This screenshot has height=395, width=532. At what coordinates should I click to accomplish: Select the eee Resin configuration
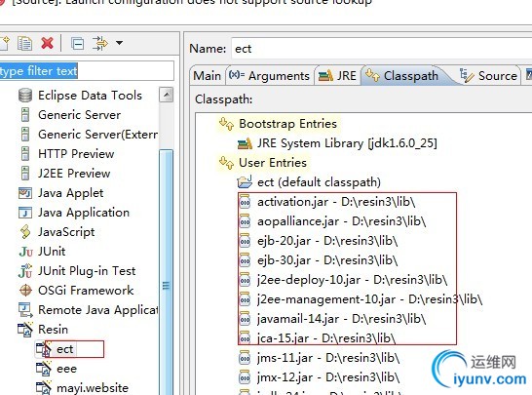click(x=66, y=369)
